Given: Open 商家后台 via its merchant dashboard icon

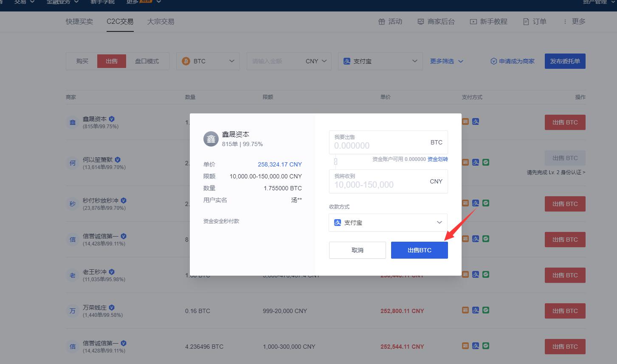Looking at the screenshot, I should click(421, 21).
